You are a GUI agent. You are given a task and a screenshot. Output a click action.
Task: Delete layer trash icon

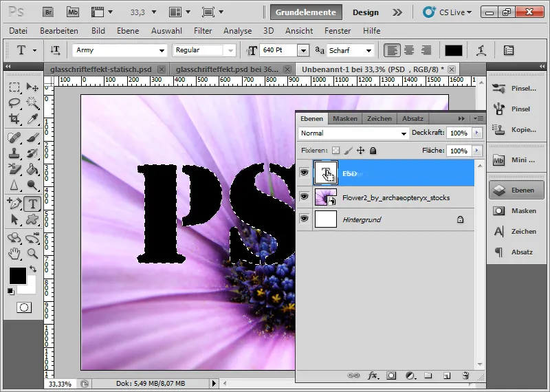pos(465,376)
